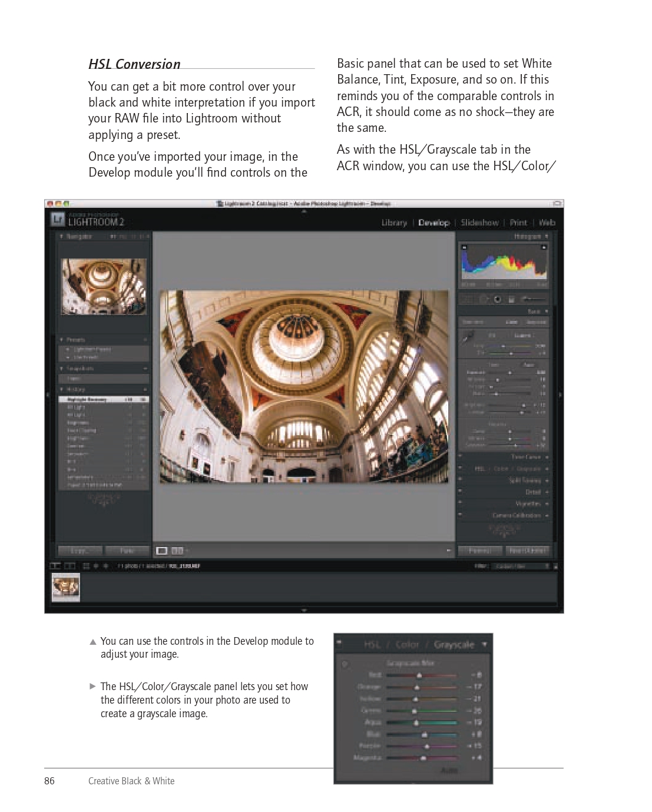
Task: Toggle the filter lock switch at filmstrip right
Action: point(555,566)
